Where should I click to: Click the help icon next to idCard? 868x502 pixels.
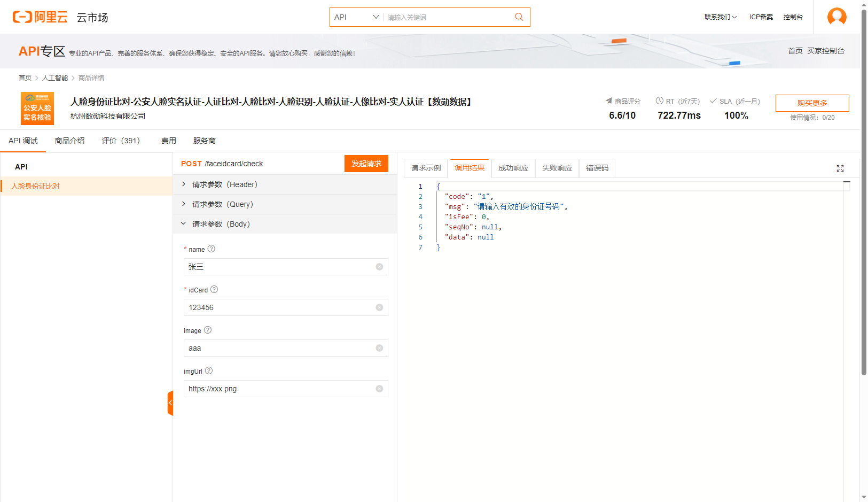[x=214, y=289]
